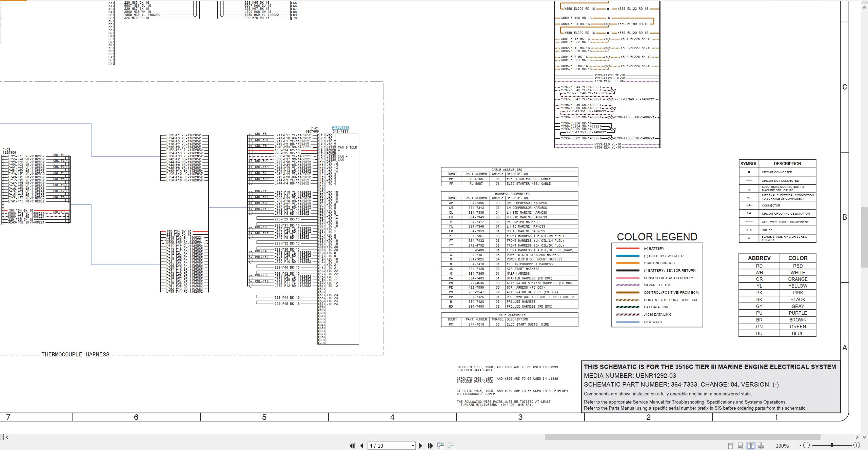Open the page number 4 / 10 dropdown
The image size is (868, 450).
pyautogui.click(x=413, y=446)
